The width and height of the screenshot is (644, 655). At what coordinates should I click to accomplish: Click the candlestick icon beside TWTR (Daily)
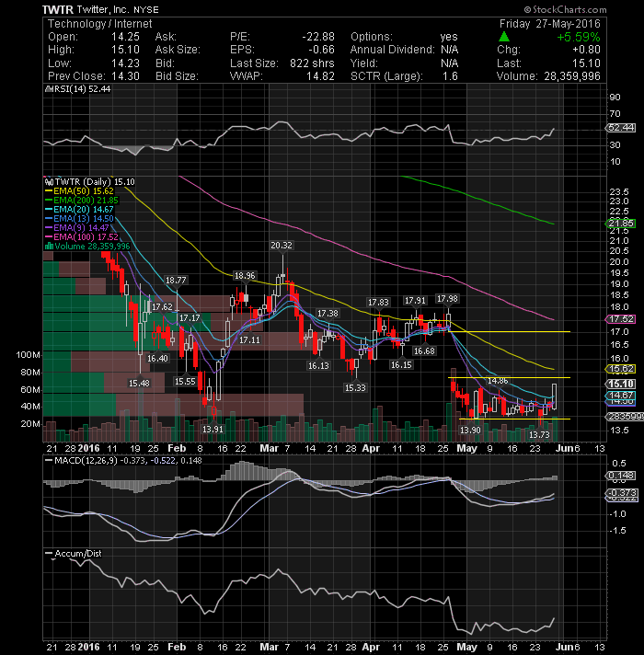[49, 182]
